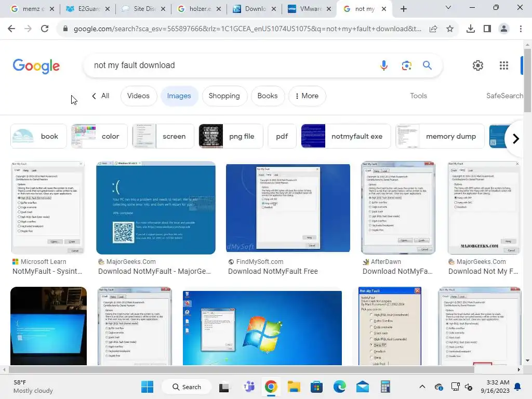Open Chrome three-dot menu
Screen dimensions: 532x399
coord(521,29)
